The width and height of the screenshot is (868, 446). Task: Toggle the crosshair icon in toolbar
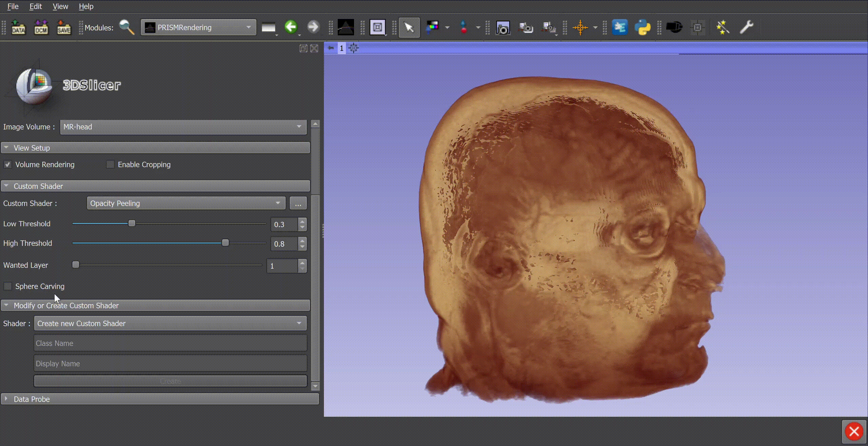click(580, 27)
